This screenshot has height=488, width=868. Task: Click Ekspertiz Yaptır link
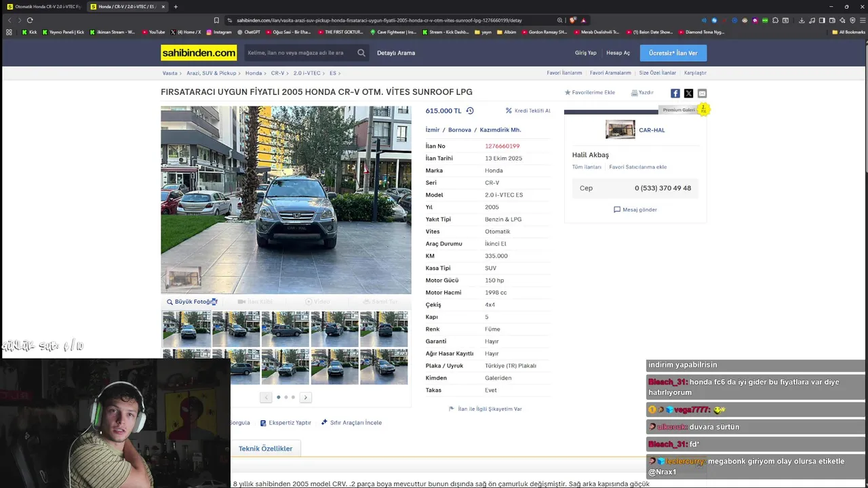[x=285, y=422]
